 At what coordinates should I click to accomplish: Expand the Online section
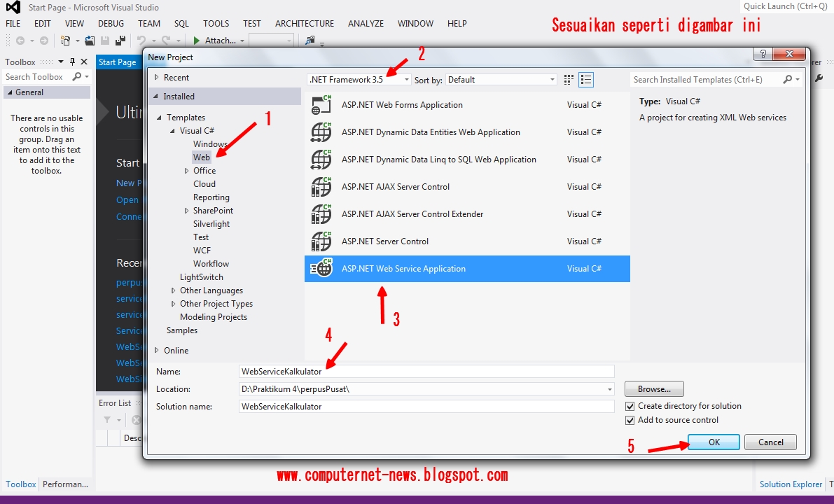156,351
